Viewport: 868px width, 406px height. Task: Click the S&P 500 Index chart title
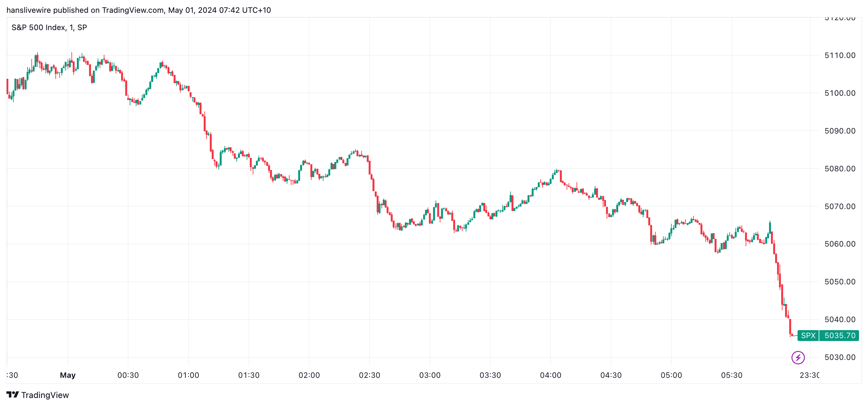[49, 27]
